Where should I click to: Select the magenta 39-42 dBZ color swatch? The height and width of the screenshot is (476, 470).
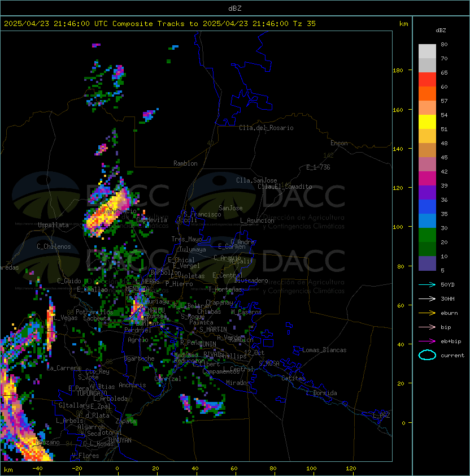coord(427,179)
